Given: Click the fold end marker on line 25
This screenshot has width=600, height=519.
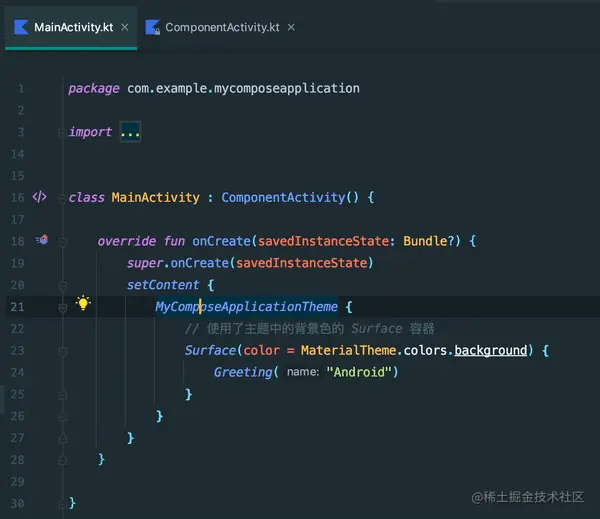Looking at the screenshot, I should [x=63, y=395].
